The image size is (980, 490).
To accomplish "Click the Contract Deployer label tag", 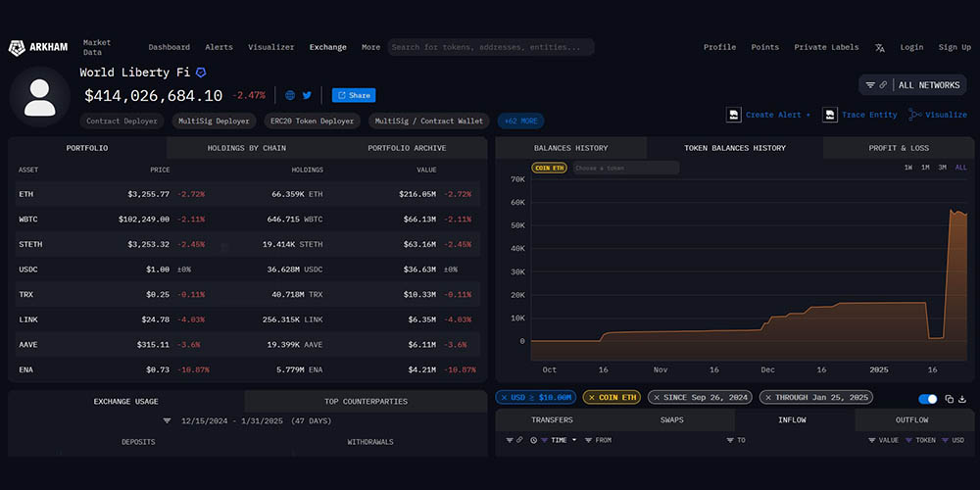I will pyautogui.click(x=122, y=122).
